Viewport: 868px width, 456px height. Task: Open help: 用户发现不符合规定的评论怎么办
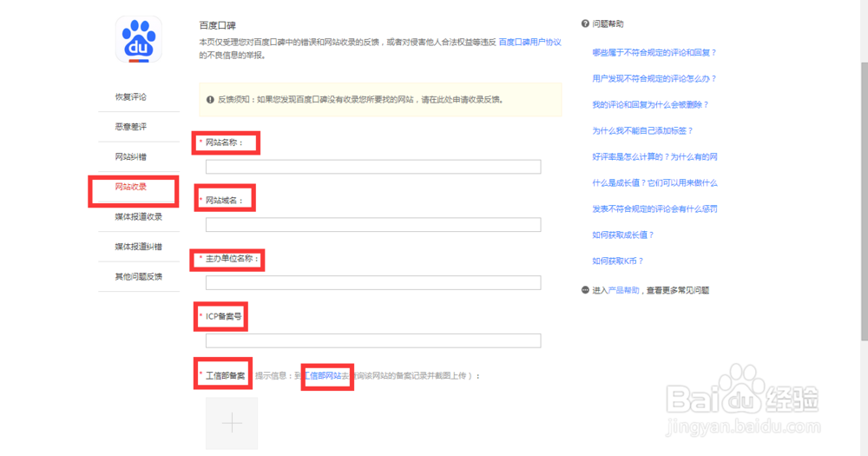654,79
